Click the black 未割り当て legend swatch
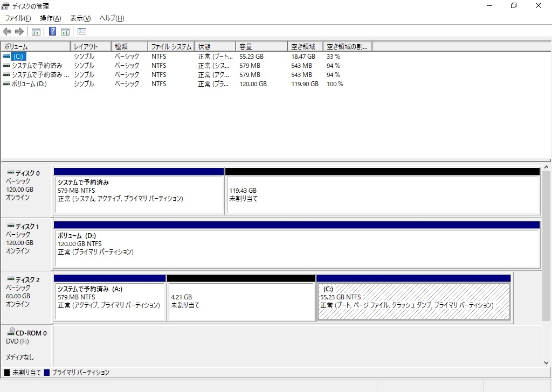Image resolution: width=552 pixels, height=392 pixels. [x=6, y=373]
